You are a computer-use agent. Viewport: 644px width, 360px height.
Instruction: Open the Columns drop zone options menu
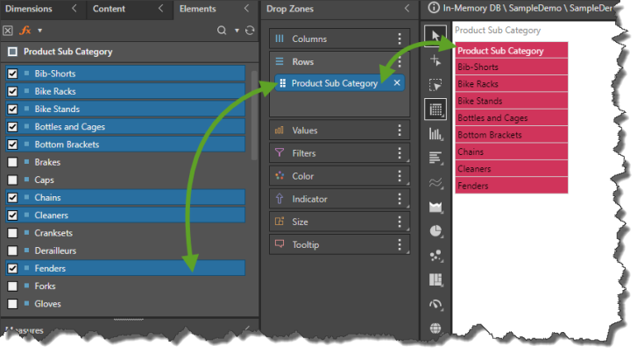point(400,39)
